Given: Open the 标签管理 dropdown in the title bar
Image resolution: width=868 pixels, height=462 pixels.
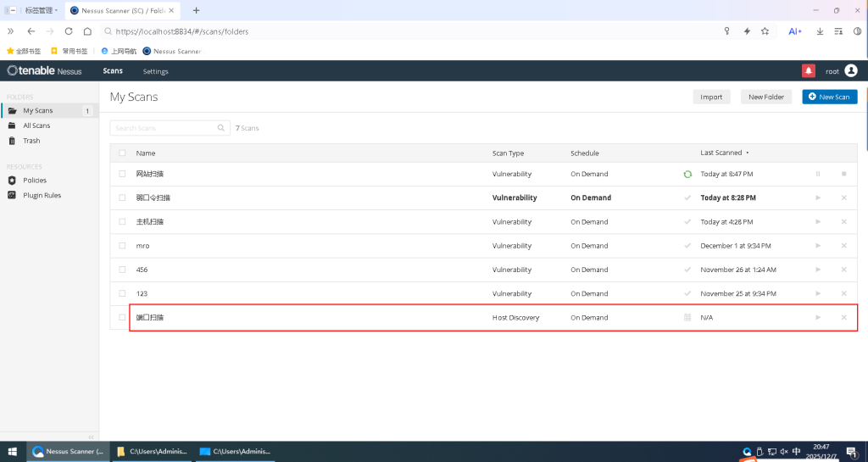Looking at the screenshot, I should pos(42,10).
